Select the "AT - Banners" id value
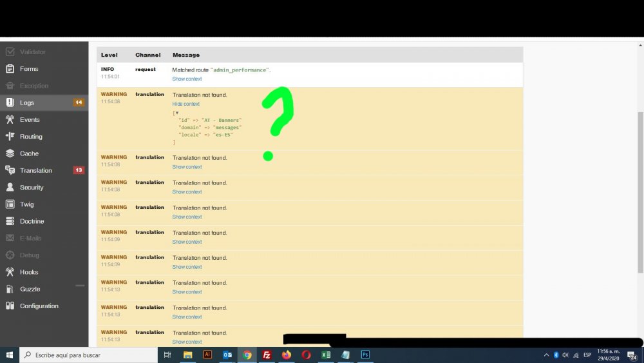644x363 pixels. pos(222,120)
